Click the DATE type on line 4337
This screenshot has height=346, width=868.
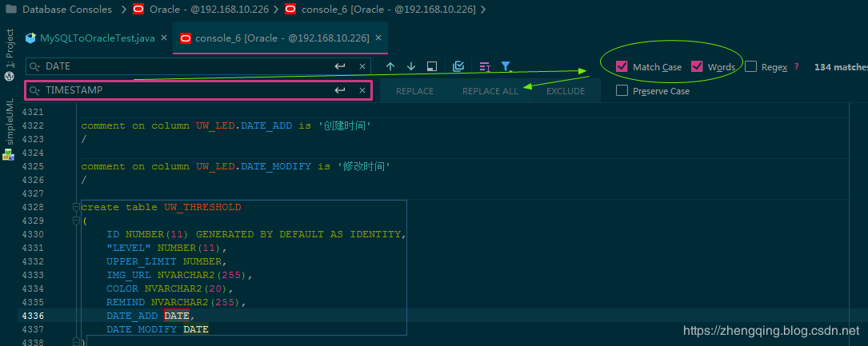click(x=196, y=329)
